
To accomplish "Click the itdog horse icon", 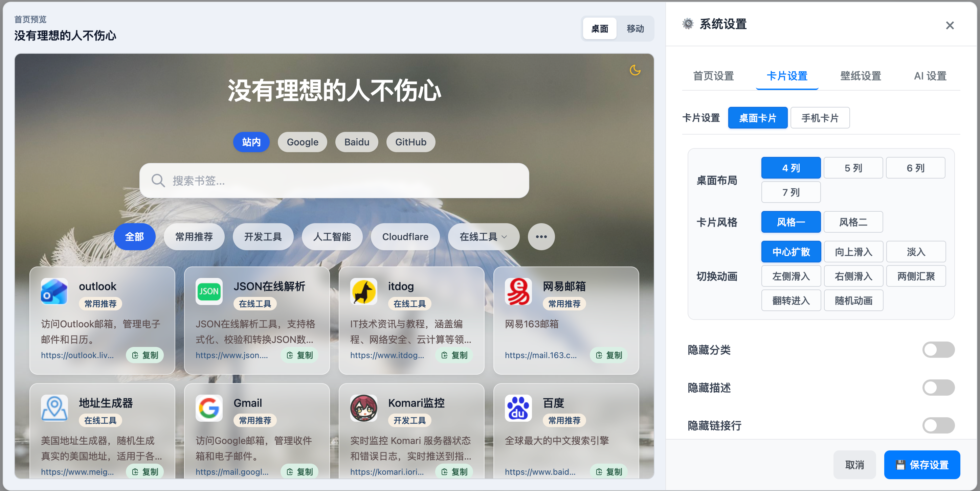I will pyautogui.click(x=364, y=291).
